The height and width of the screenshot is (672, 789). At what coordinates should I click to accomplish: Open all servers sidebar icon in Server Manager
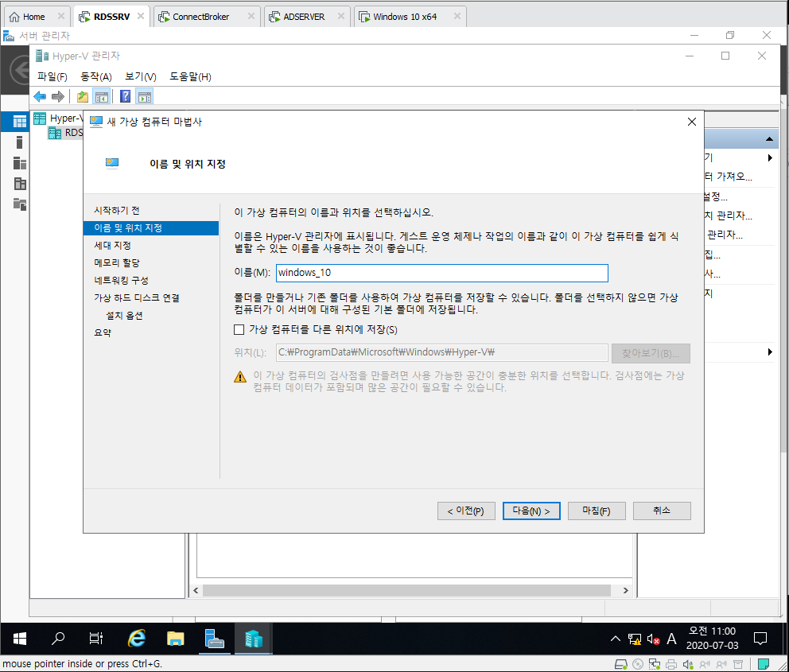tap(20, 163)
